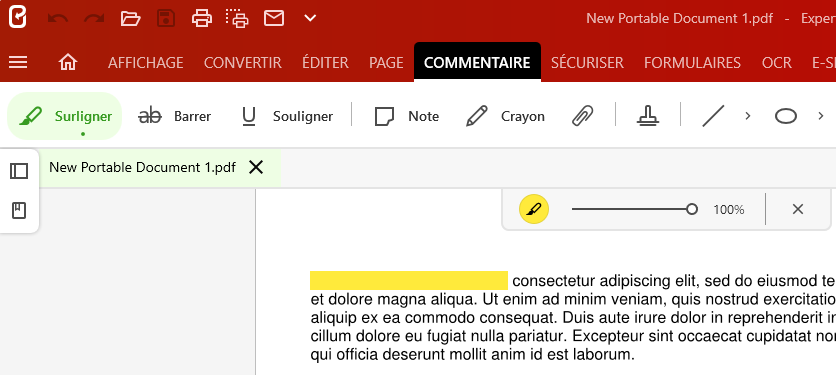Viewport: 836px width, 375px height.
Task: Toggle the Surligner highlight tool
Action: [x=65, y=116]
